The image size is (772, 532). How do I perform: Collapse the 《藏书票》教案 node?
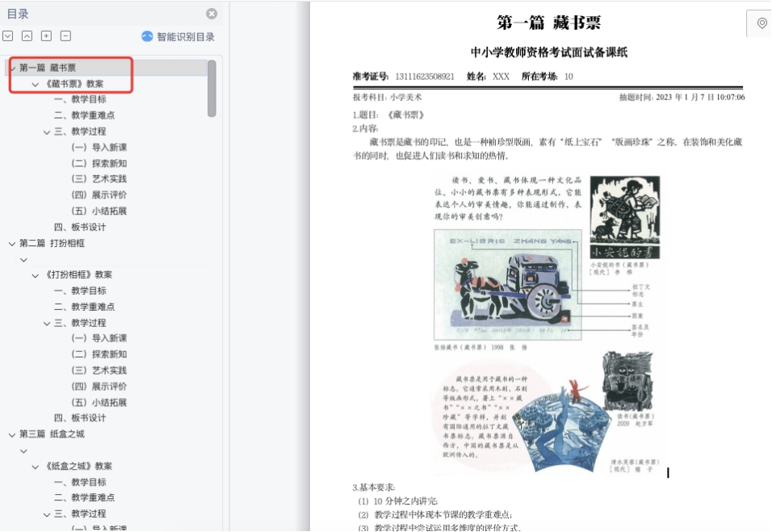click(x=36, y=84)
